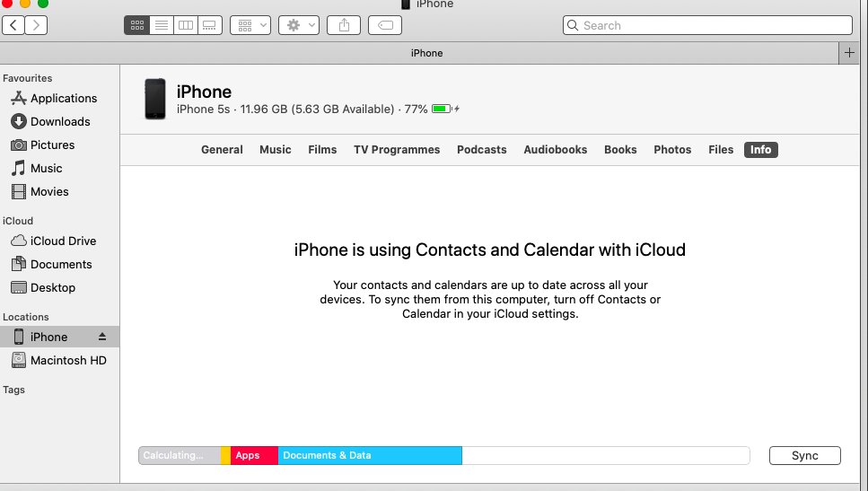
Task: Click the Share toolbar button
Action: (x=344, y=25)
